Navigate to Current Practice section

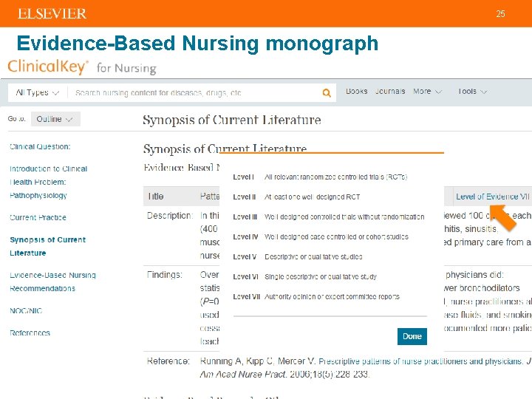click(38, 218)
